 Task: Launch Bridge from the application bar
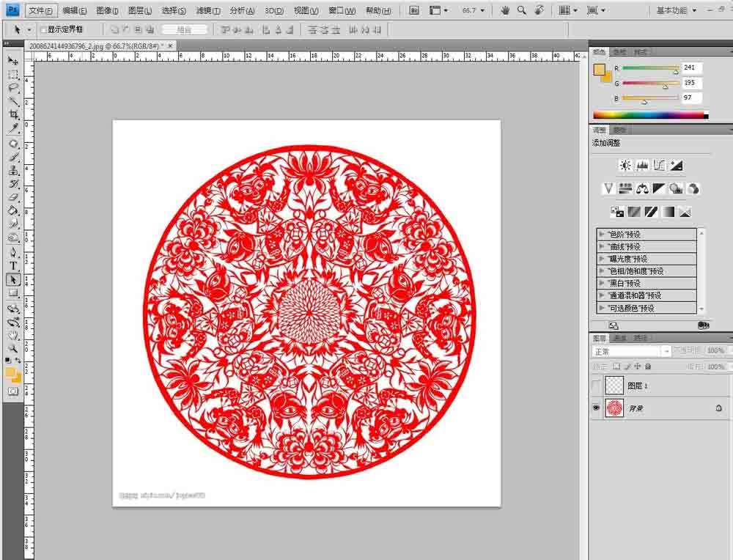[x=413, y=10]
